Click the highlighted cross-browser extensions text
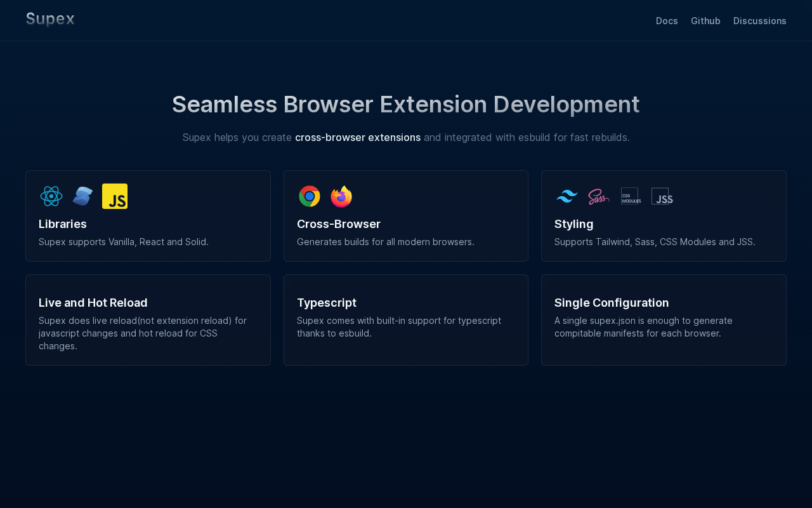 pos(358,137)
